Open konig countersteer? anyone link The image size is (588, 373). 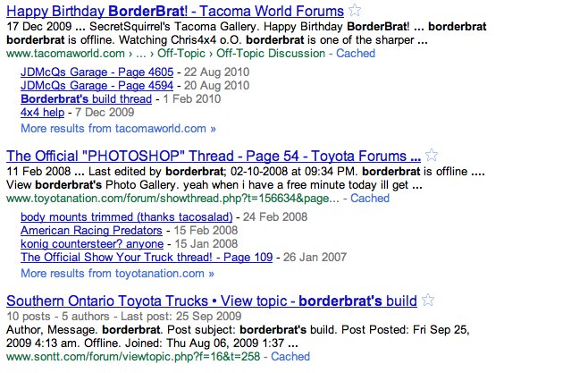point(92,244)
